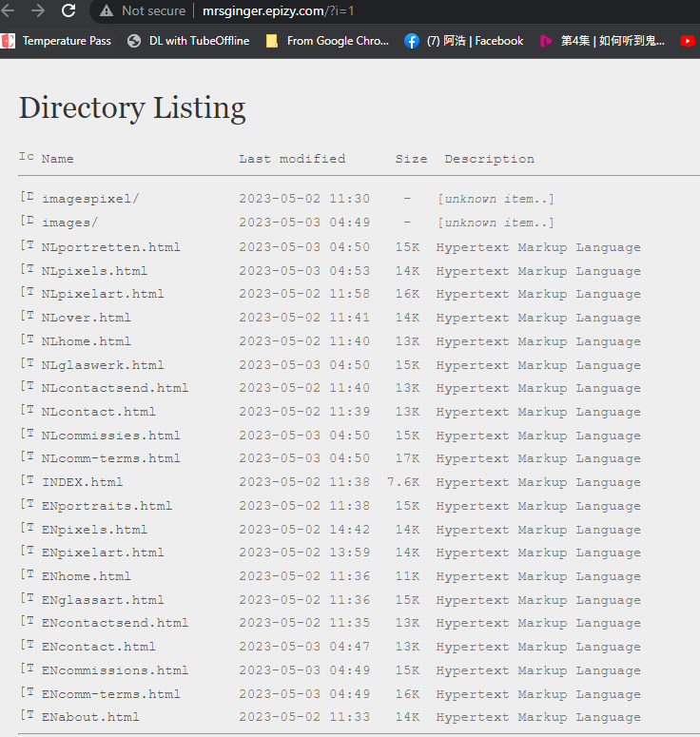This screenshot has height=737, width=700.
Task: Open ENcomm-terms.html link
Action: click(110, 694)
